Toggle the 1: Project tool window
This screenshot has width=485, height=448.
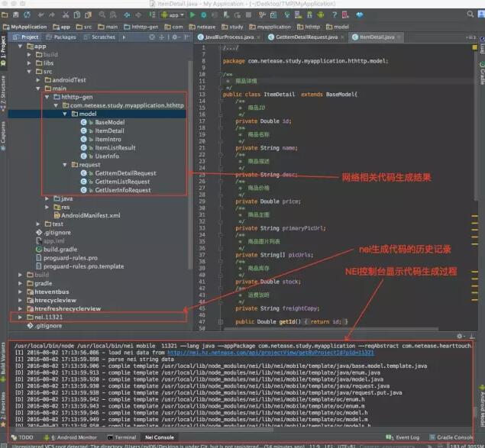click(4, 45)
